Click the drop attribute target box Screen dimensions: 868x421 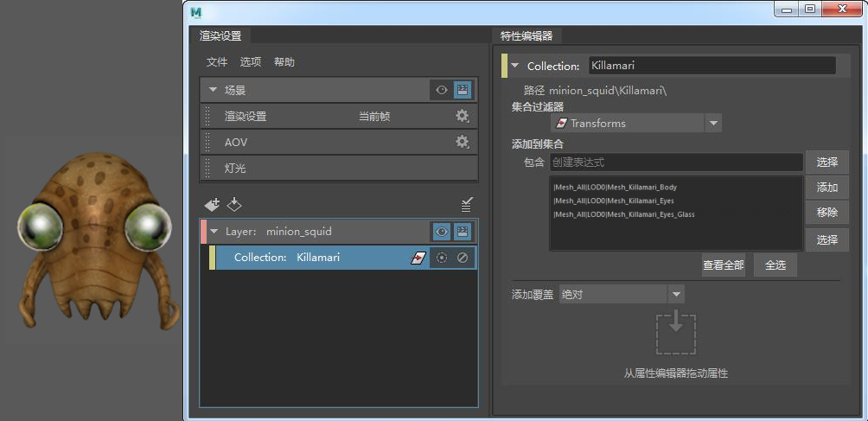pos(676,334)
